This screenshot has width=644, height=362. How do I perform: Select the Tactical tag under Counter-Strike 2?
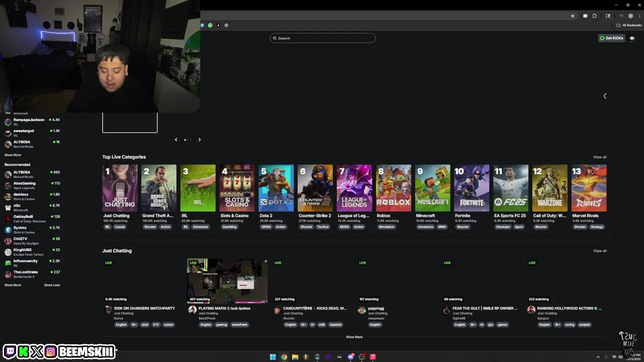coord(323,227)
